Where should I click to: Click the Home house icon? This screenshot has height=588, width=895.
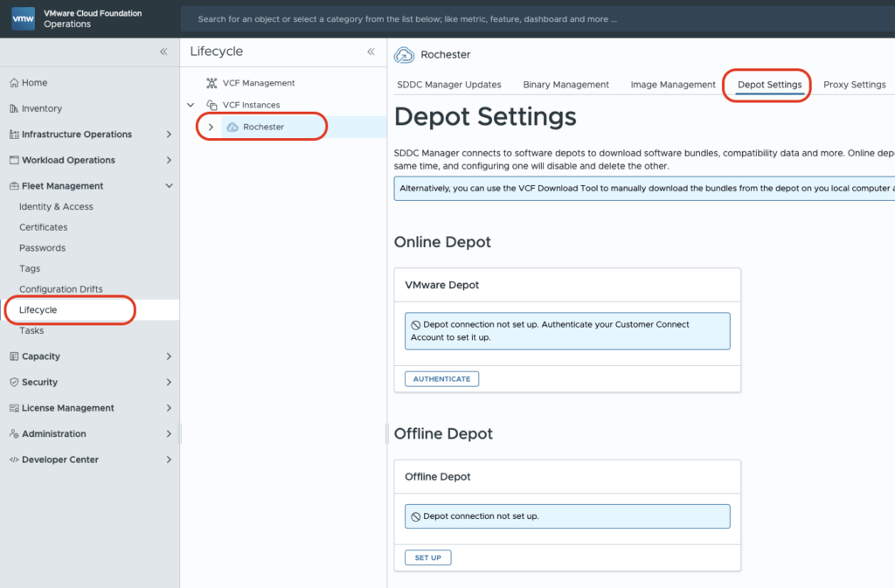14,83
